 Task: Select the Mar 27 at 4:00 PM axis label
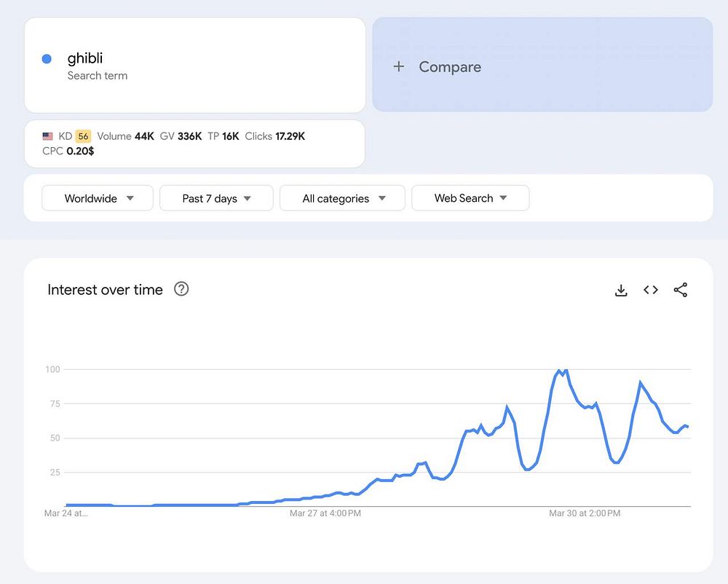tap(325, 513)
